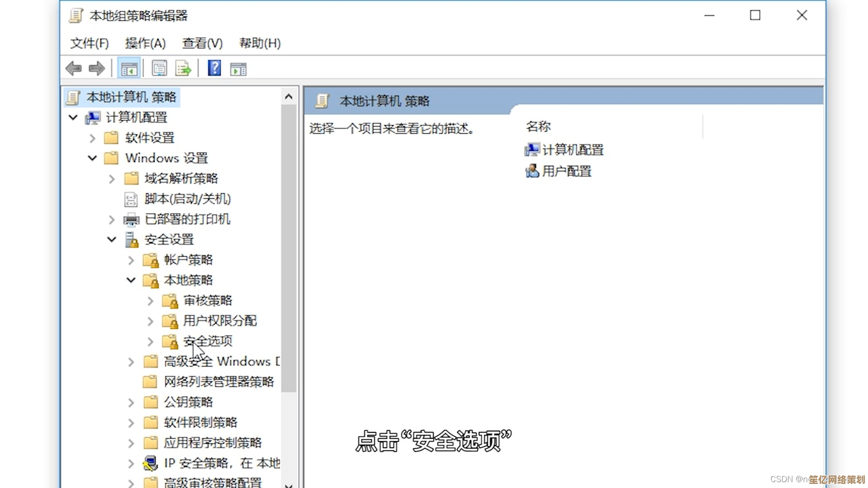Expand the 帐户策略 node chevron
Image resolution: width=868 pixels, height=488 pixels.
click(131, 260)
